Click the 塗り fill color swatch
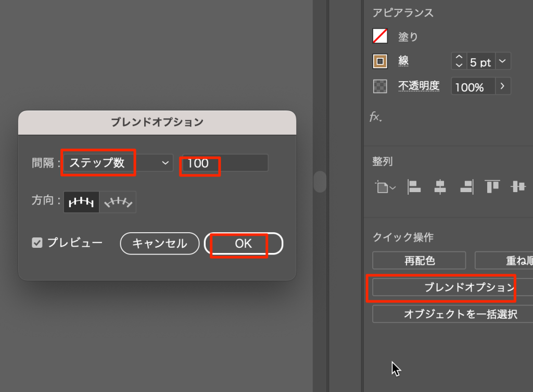 coord(380,36)
